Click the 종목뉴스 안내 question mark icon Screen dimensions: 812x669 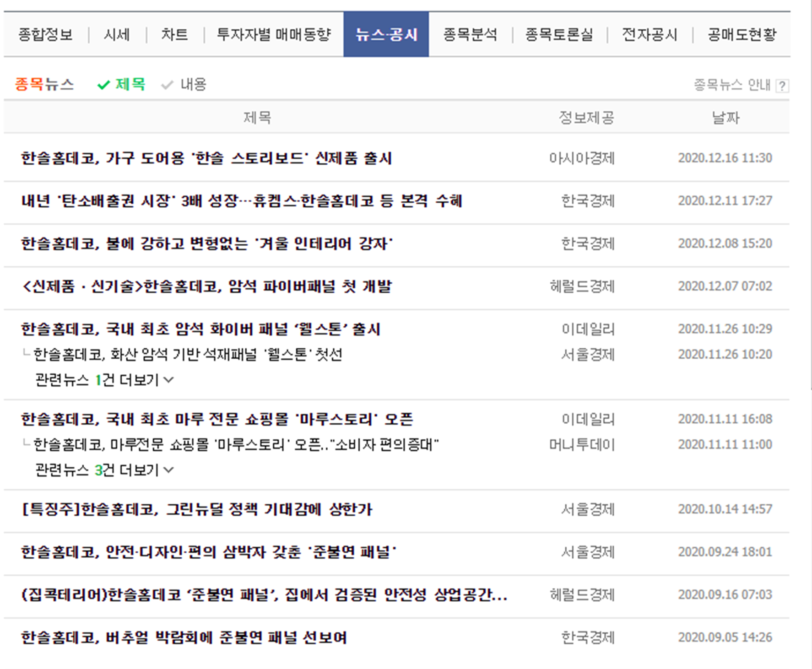coord(782,86)
